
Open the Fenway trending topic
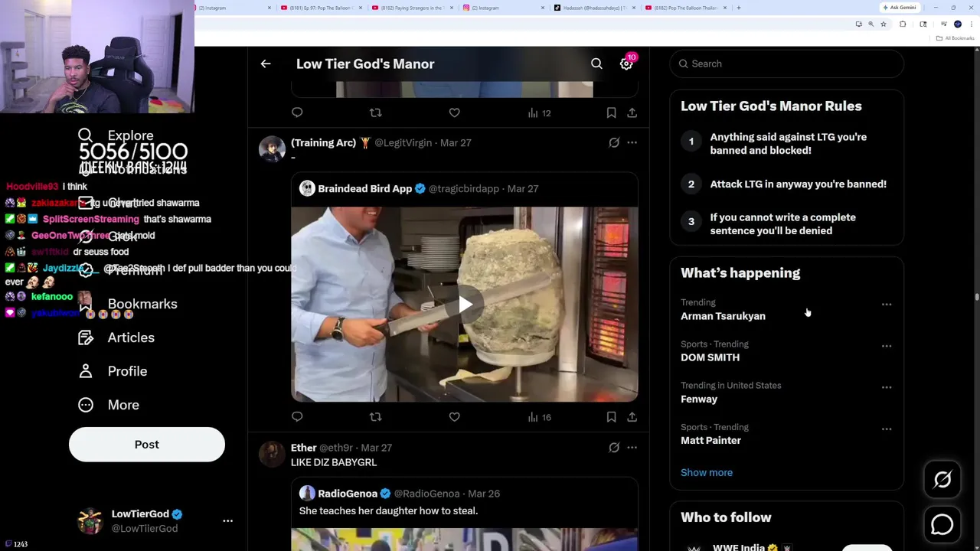[x=699, y=399]
